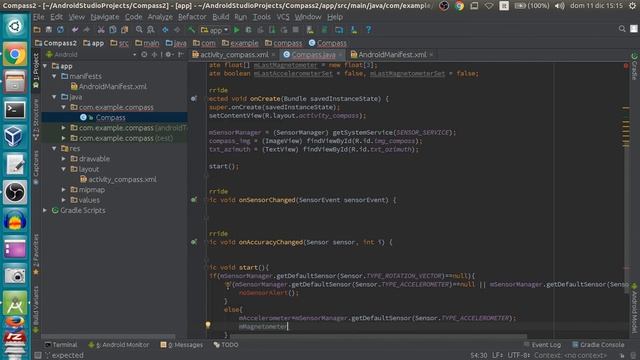
Task: Click the Replace toolbar icon
Action: click(151, 30)
